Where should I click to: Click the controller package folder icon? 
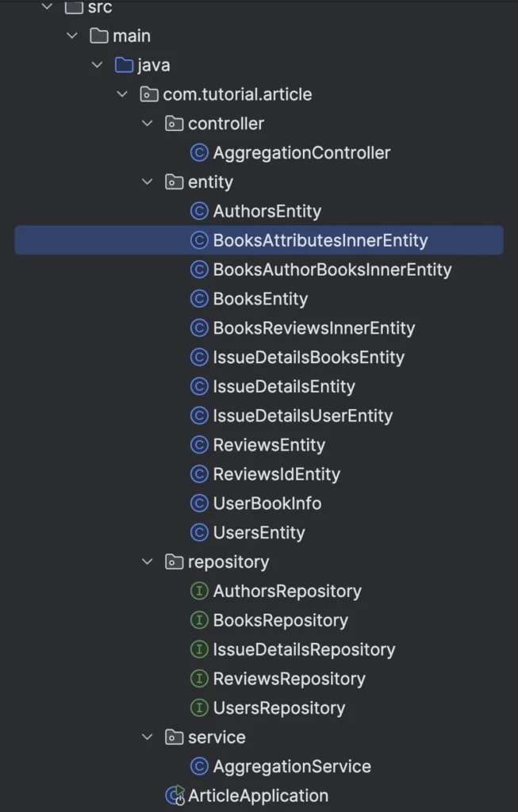174,124
